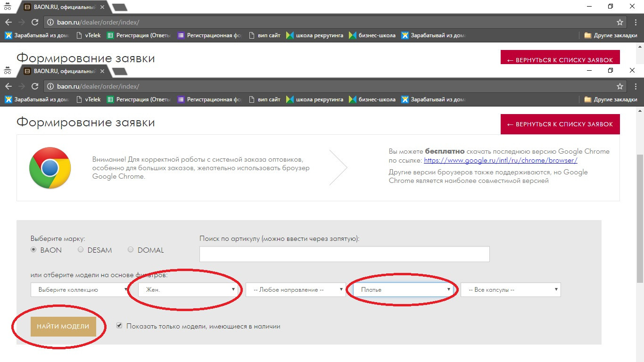Click the incognito icon in the front window
This screenshot has height=362, width=644.
pos(8,71)
